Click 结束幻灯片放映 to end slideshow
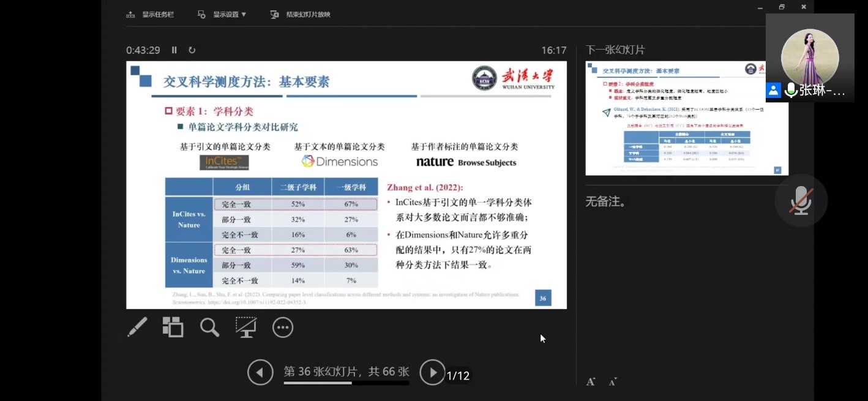The width and height of the screenshot is (868, 401). 300,14
